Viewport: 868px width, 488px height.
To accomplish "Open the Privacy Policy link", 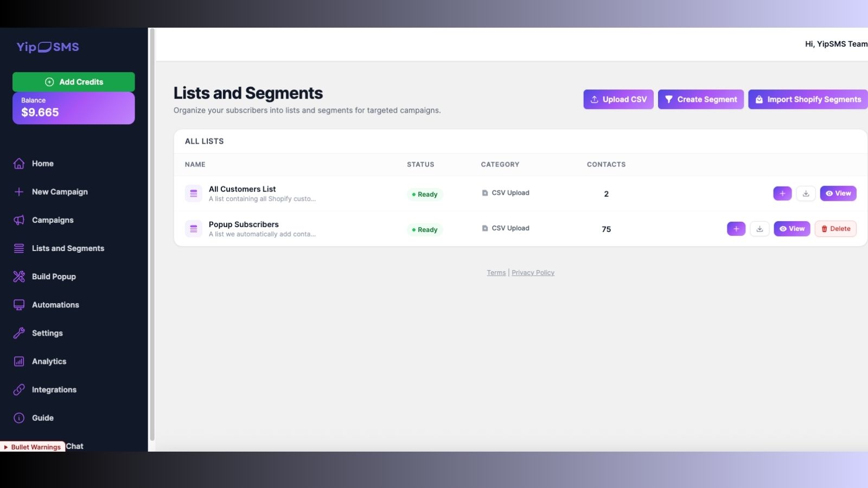I will coord(533,273).
